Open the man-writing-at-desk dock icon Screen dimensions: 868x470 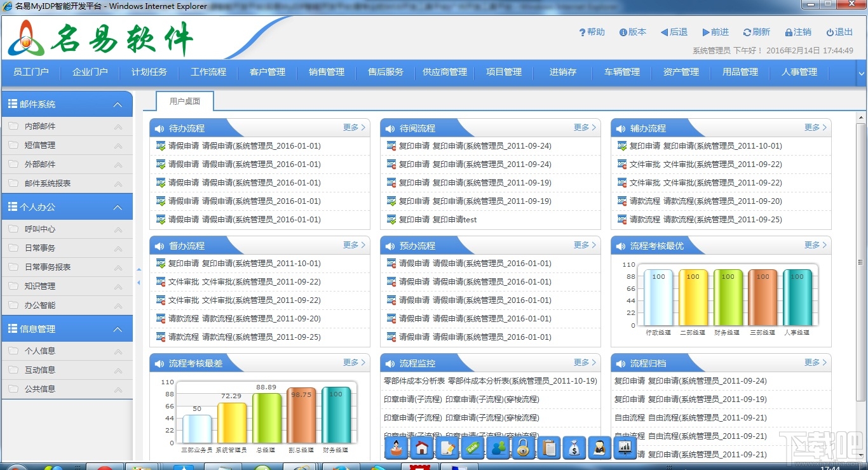coord(599,448)
